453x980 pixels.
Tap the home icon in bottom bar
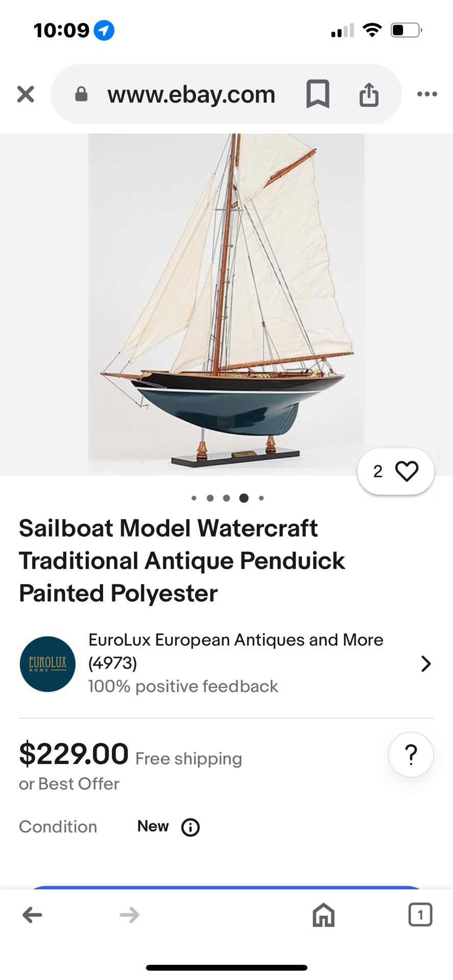pyautogui.click(x=323, y=915)
